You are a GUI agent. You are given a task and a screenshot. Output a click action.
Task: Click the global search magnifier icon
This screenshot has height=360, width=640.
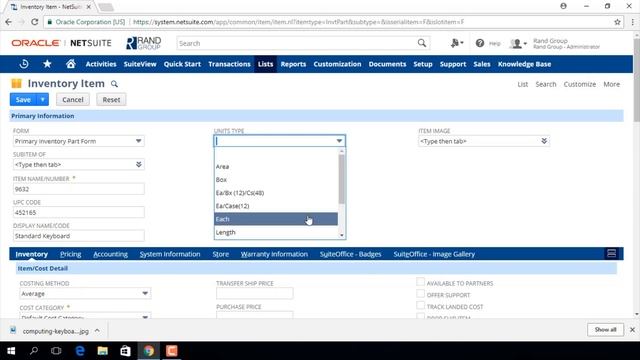[x=422, y=43]
